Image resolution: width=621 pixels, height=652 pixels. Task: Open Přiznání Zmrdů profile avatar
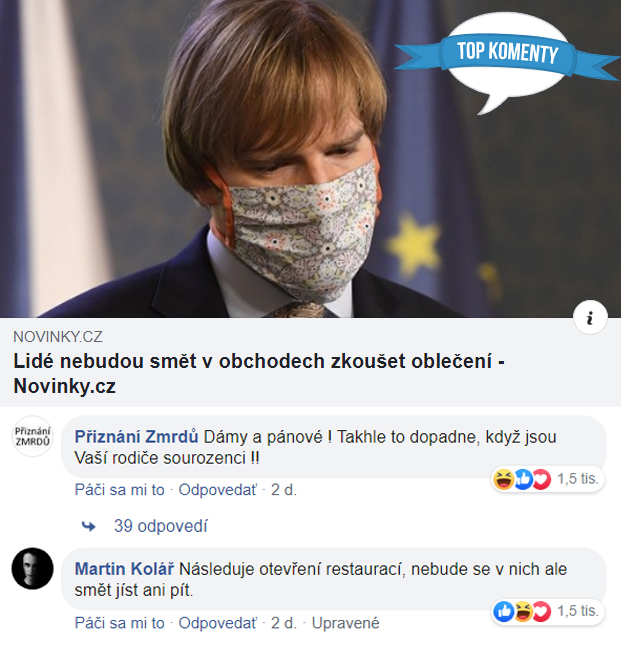point(32,436)
